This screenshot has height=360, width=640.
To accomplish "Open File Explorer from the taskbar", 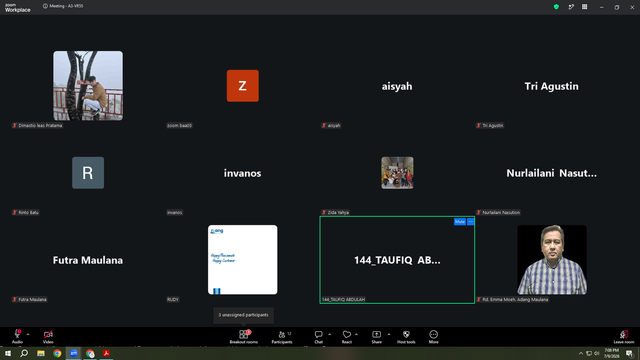I will (x=41, y=353).
